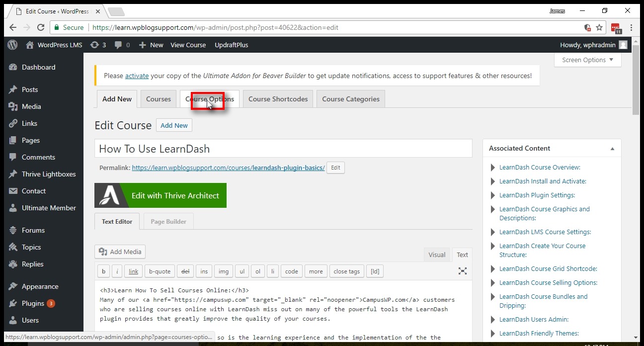Click Add New button beside Edit Course
The height and width of the screenshot is (346, 644).
click(x=174, y=125)
